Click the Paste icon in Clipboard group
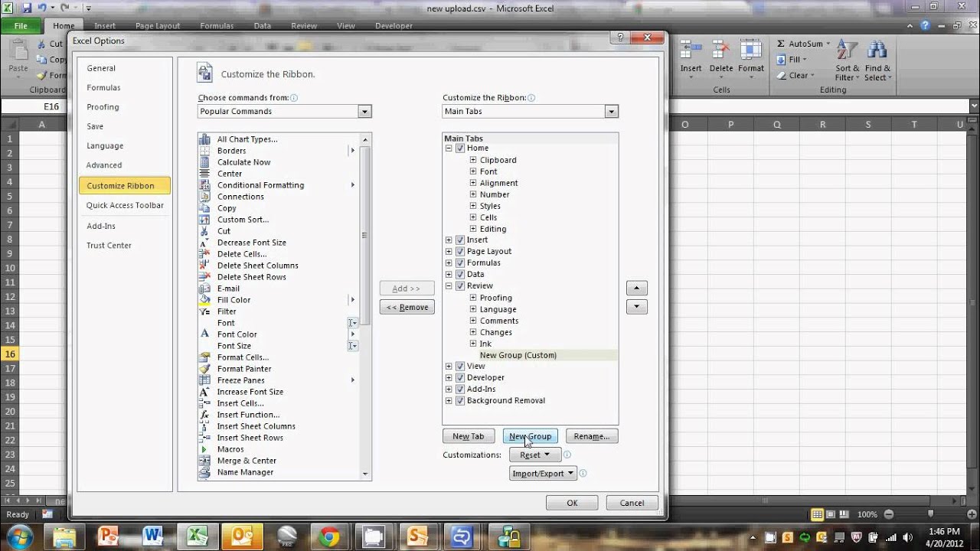The height and width of the screenshot is (551, 980). (18, 51)
